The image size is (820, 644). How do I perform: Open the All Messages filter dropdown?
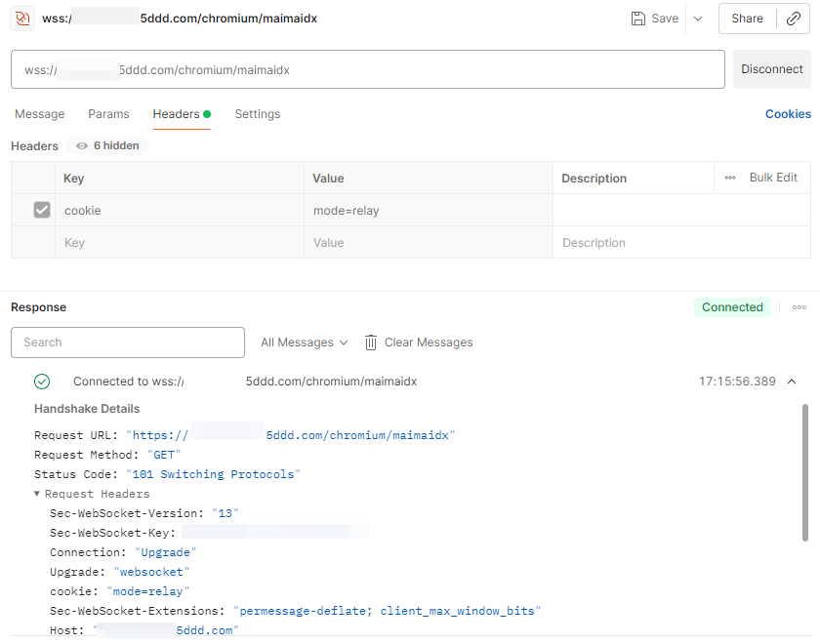coord(304,342)
